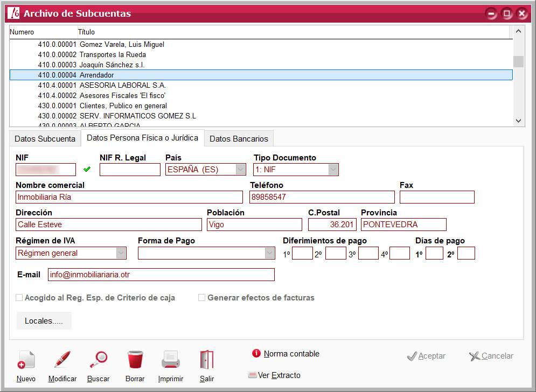
Task: Click the Cancelar label
Action: point(497,356)
